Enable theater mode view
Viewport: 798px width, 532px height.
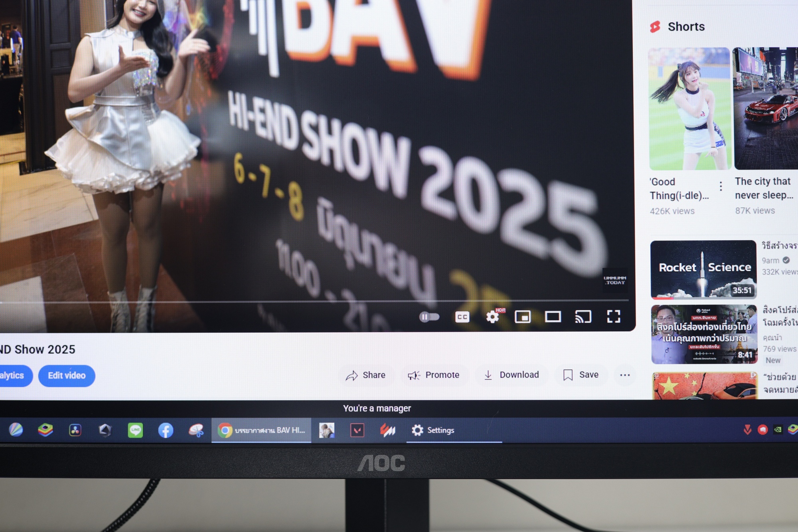coord(553,317)
